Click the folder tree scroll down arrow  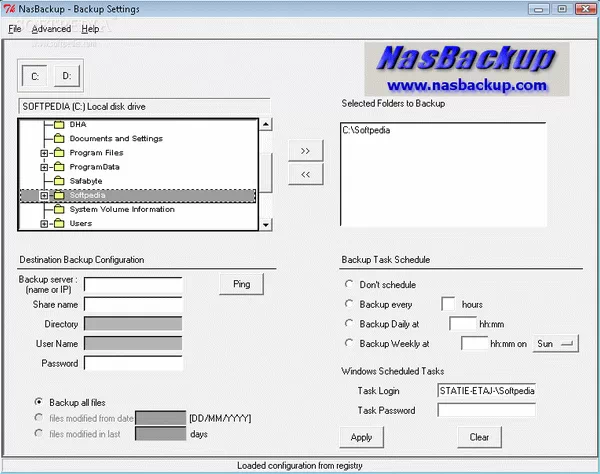pyautogui.click(x=266, y=225)
